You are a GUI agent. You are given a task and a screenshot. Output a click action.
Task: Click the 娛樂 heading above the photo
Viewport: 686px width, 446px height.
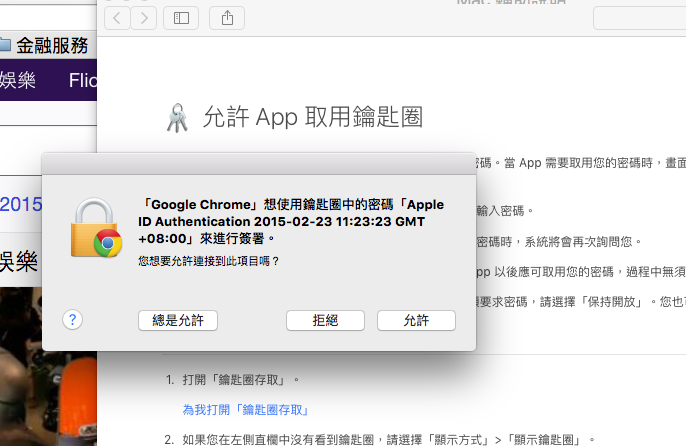[x=19, y=261]
